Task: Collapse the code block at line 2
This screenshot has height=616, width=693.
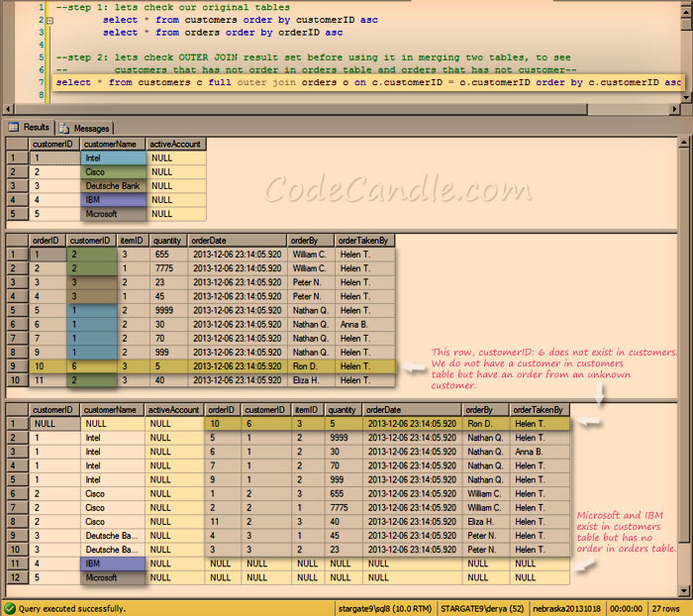Action: click(49, 21)
